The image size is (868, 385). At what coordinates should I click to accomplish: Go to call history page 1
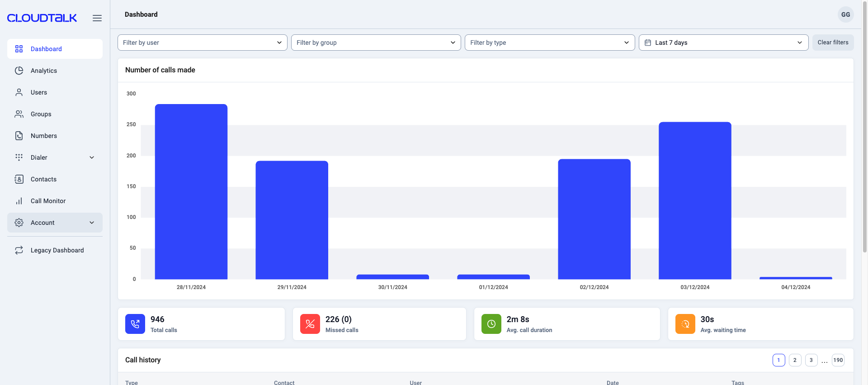(778, 360)
